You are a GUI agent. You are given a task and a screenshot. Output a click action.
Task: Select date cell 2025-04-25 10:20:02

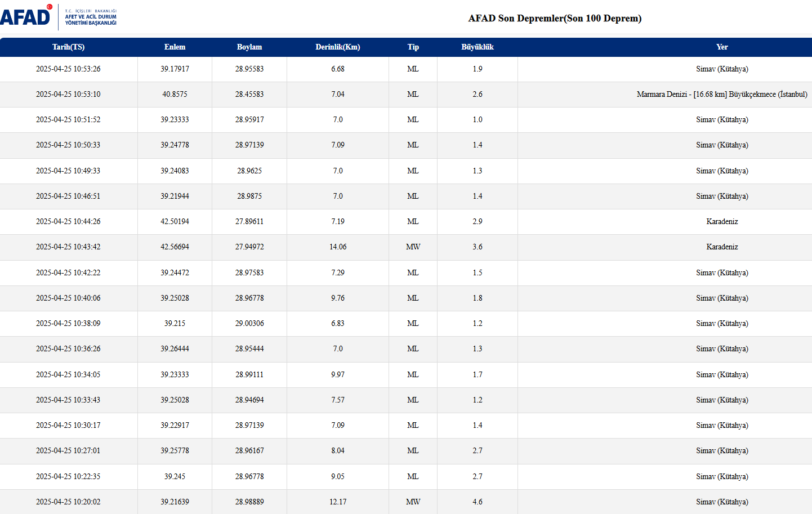pos(68,502)
